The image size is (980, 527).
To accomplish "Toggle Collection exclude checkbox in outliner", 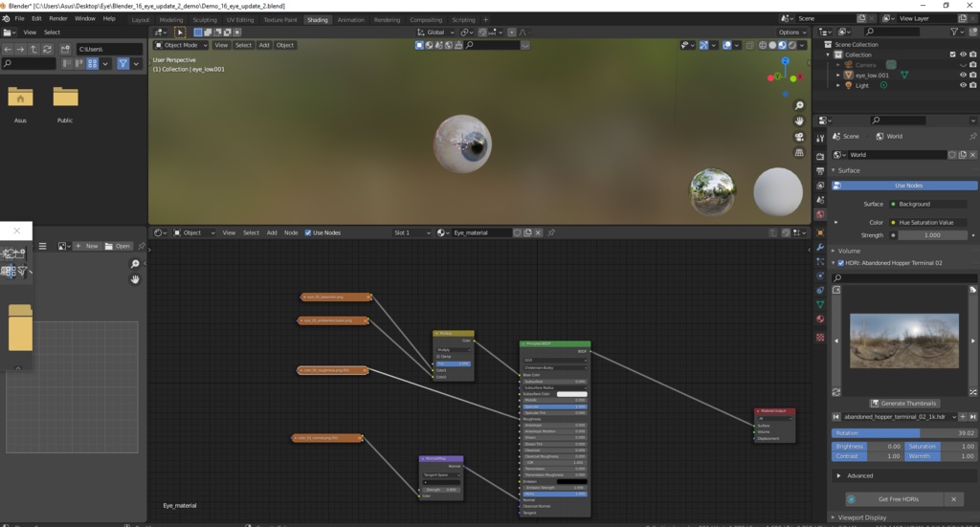I will tap(952, 55).
